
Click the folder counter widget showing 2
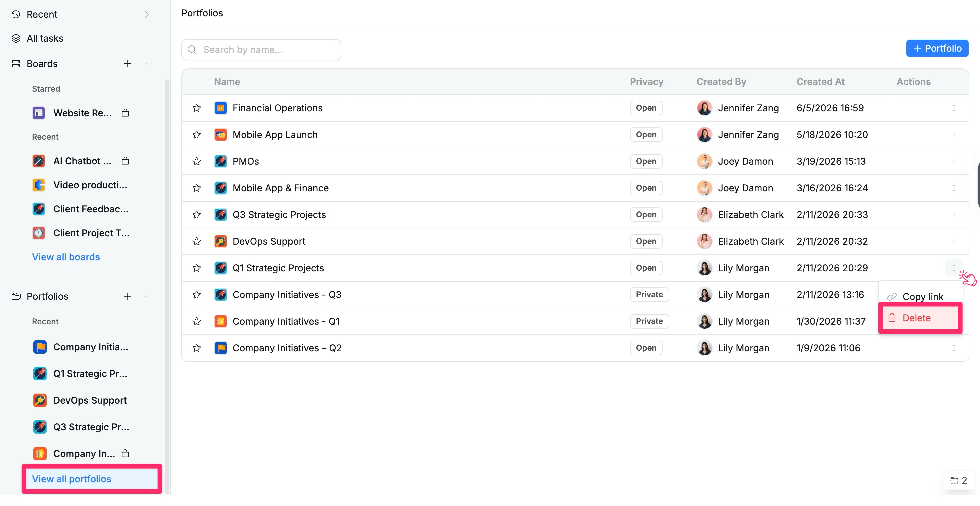pyautogui.click(x=958, y=481)
